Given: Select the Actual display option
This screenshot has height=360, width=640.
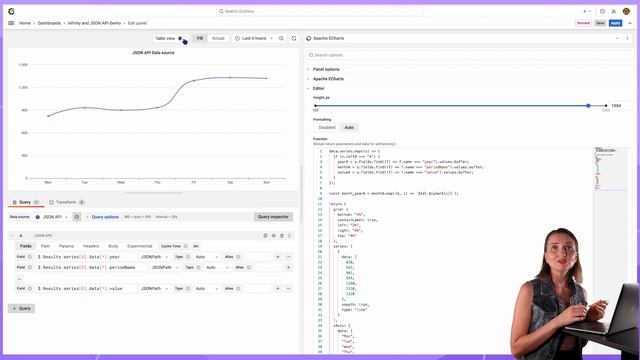Looking at the screenshot, I should [218, 38].
